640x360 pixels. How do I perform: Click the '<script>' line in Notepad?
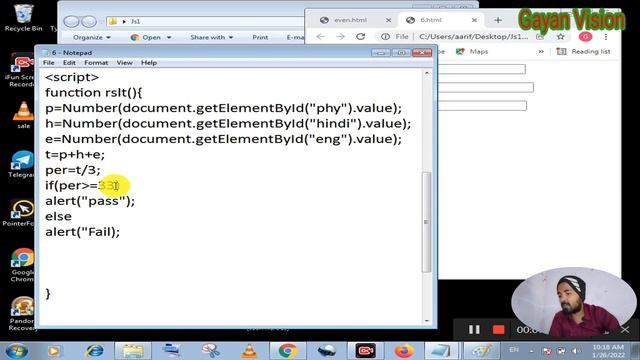pyautogui.click(x=72, y=77)
